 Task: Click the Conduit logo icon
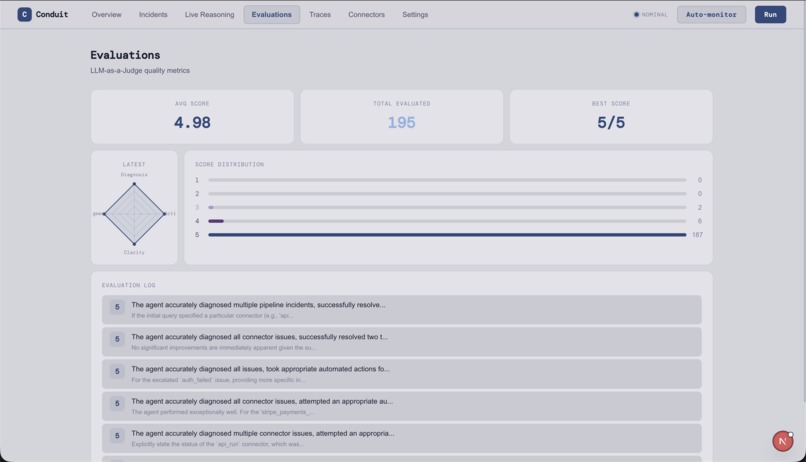pyautogui.click(x=24, y=14)
